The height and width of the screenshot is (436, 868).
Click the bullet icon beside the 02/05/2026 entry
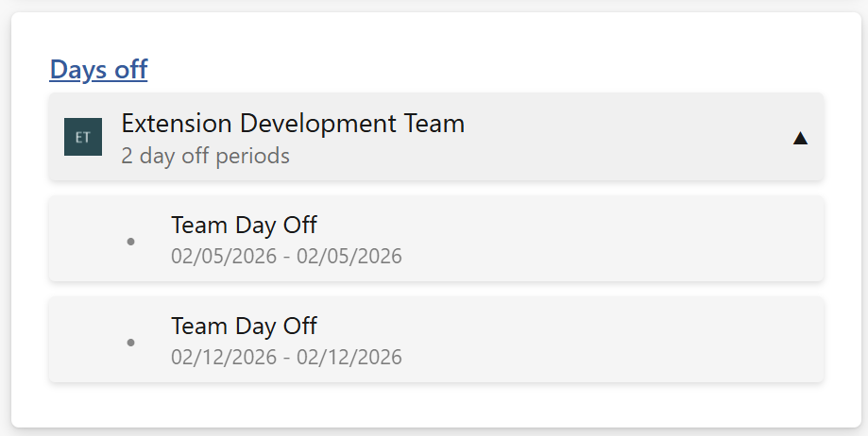point(130,241)
